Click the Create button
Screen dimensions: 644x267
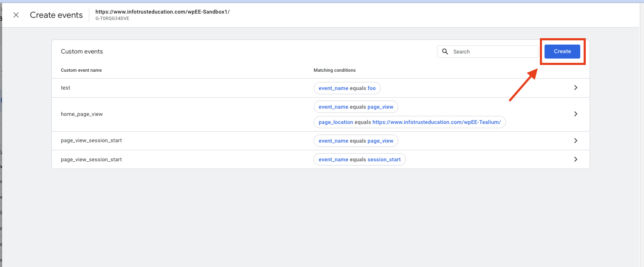tap(562, 51)
